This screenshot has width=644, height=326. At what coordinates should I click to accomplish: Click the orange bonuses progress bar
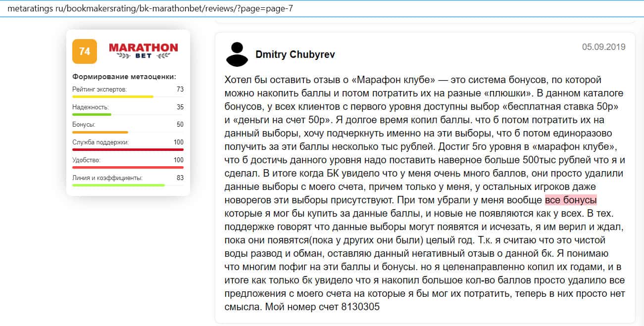coord(100,132)
